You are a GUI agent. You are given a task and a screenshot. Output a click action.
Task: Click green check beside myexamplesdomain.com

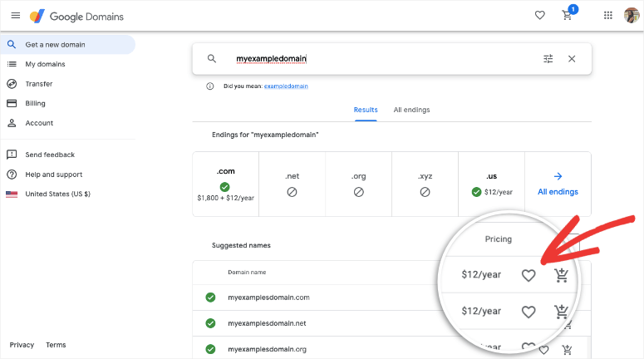click(x=210, y=298)
